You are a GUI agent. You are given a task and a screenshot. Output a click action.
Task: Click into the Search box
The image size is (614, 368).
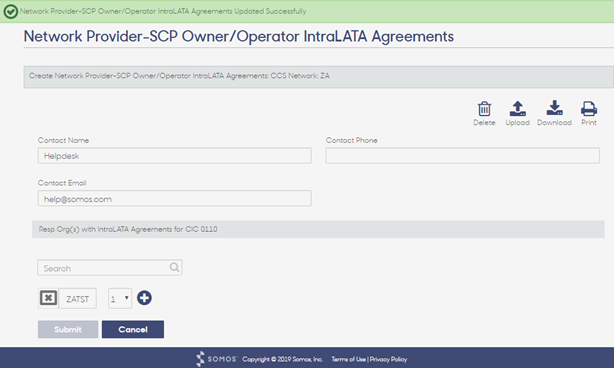[x=110, y=268]
